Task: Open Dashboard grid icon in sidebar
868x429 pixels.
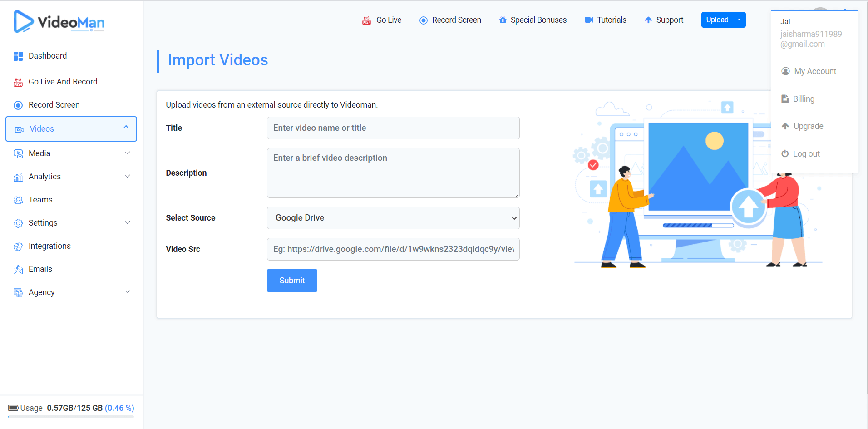Action: (x=18, y=56)
